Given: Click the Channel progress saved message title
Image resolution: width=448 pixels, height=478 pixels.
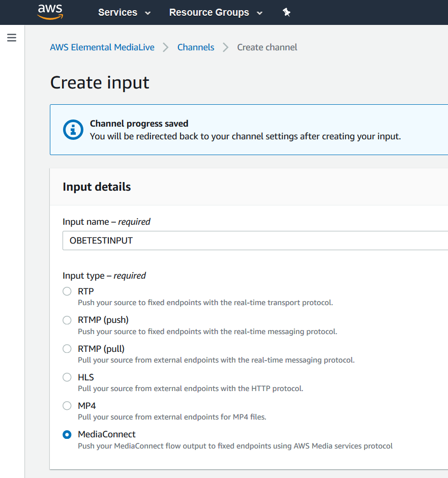Looking at the screenshot, I should pos(139,124).
